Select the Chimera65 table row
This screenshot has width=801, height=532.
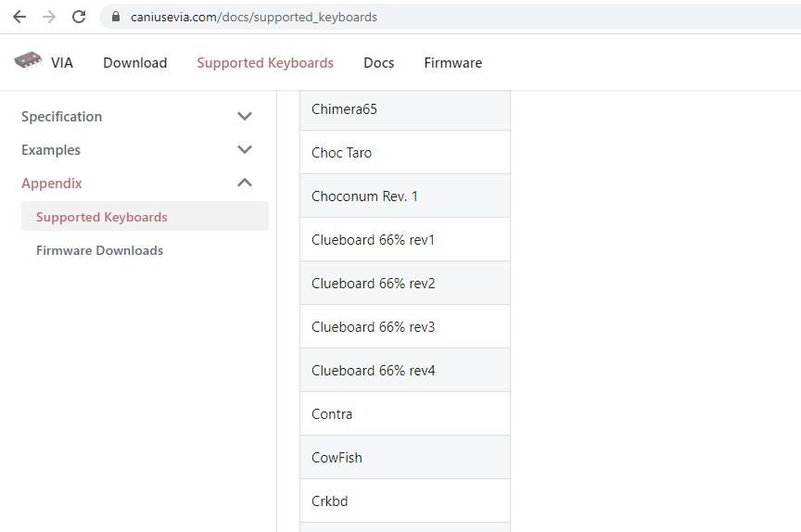(x=405, y=109)
